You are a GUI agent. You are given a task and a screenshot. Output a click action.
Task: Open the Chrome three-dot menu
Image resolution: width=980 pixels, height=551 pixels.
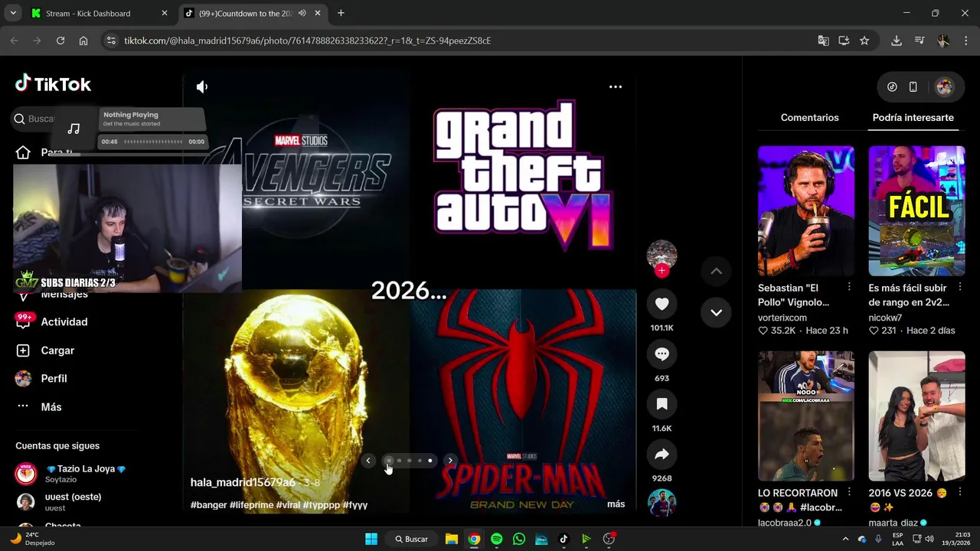coord(965,41)
